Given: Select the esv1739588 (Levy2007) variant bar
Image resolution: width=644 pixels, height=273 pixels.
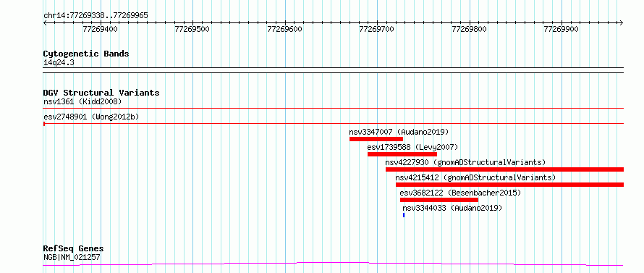Looking at the screenshot, I should click(402, 154).
